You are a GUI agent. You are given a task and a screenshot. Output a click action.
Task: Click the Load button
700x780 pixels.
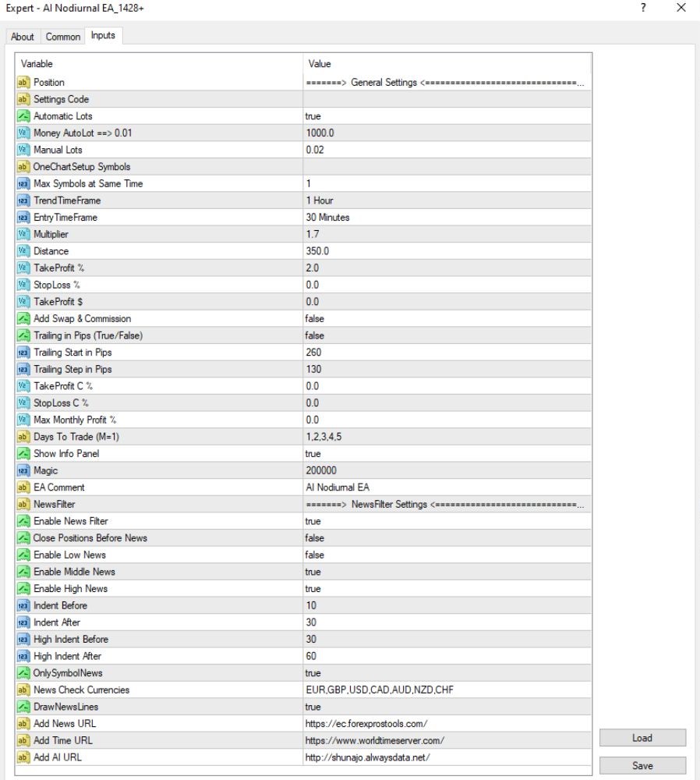(642, 738)
